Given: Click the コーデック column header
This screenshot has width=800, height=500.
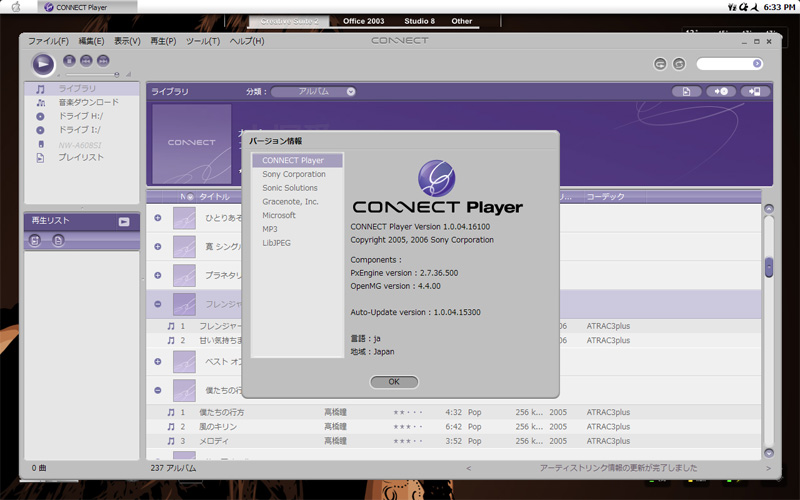Looking at the screenshot, I should click(x=605, y=197).
